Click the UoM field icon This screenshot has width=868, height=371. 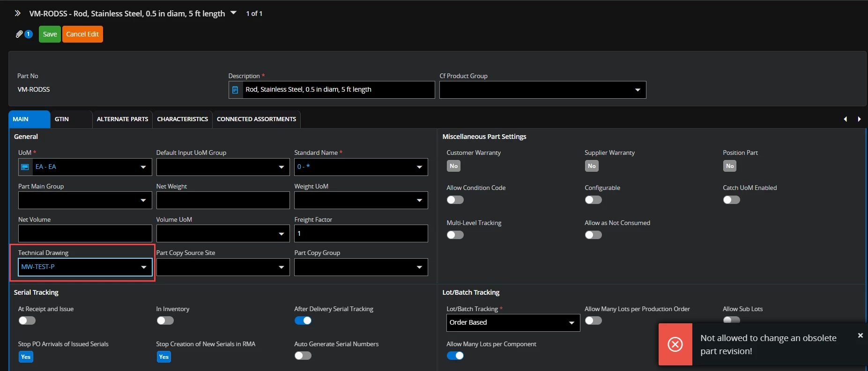[25, 167]
